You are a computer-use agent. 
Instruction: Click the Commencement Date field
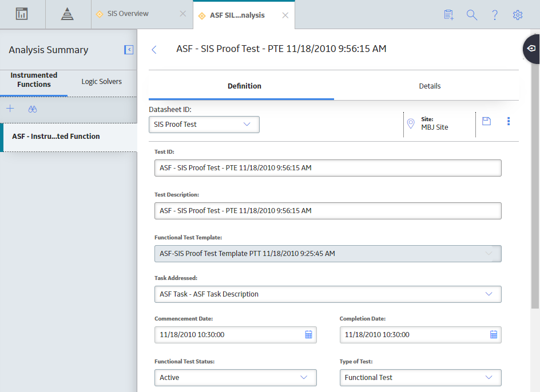(x=235, y=335)
